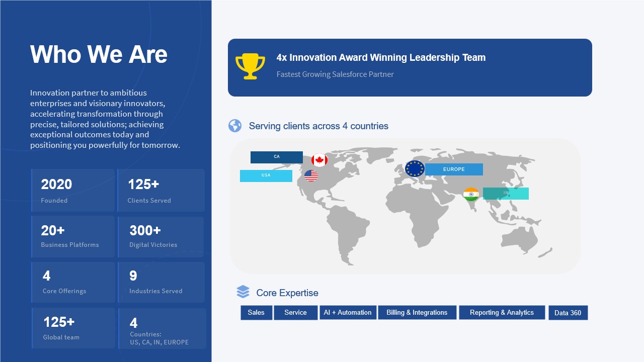
Task: Select the 300+ Digital Victories card
Action: [160, 237]
